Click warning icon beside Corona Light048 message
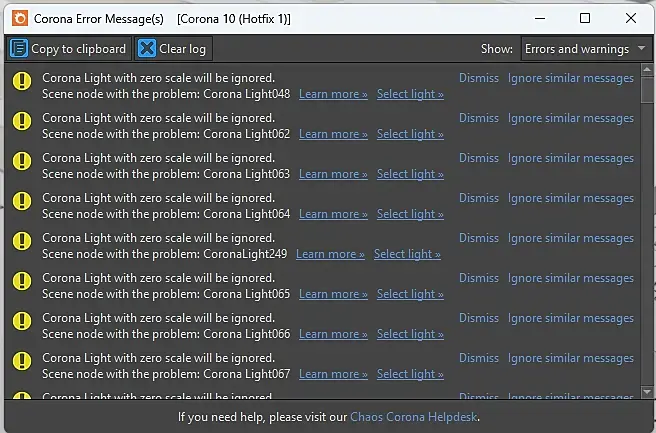 [x=22, y=85]
